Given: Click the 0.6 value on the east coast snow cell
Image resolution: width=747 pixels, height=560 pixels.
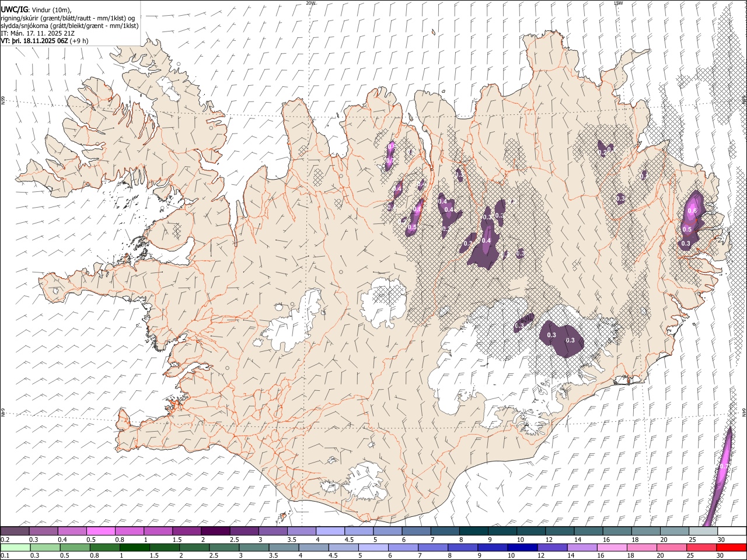Looking at the screenshot, I should (693, 211).
